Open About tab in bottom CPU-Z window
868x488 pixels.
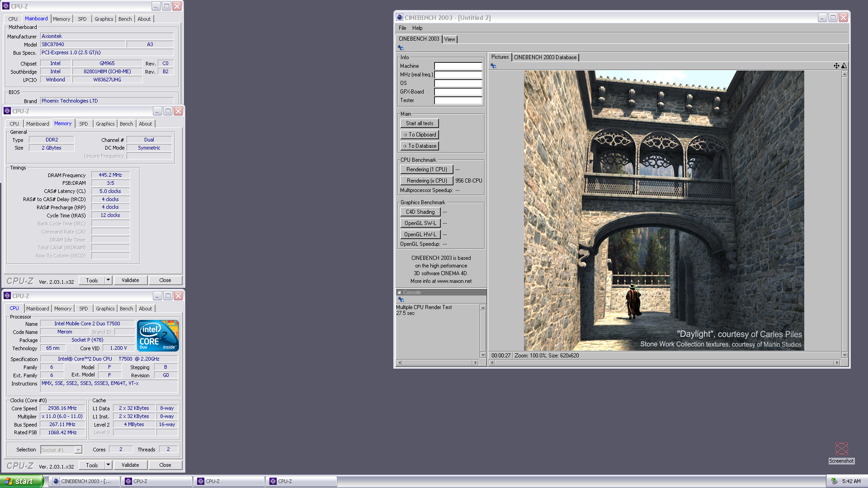146,309
